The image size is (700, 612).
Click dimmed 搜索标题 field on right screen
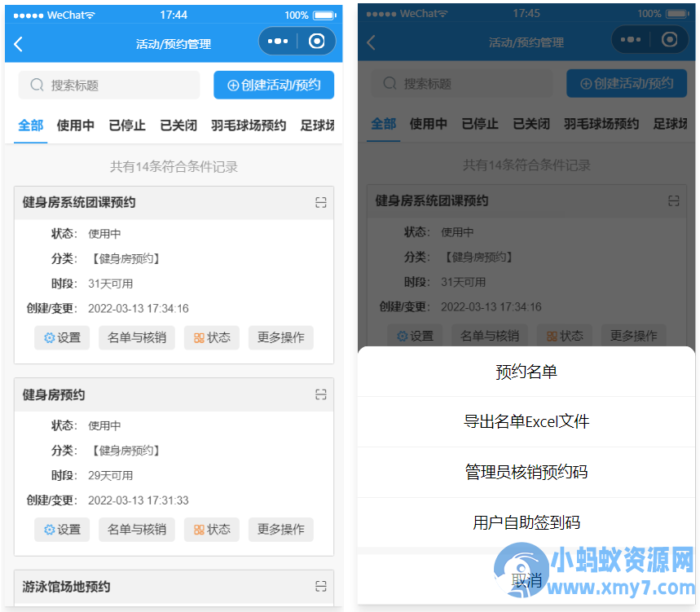[461, 83]
